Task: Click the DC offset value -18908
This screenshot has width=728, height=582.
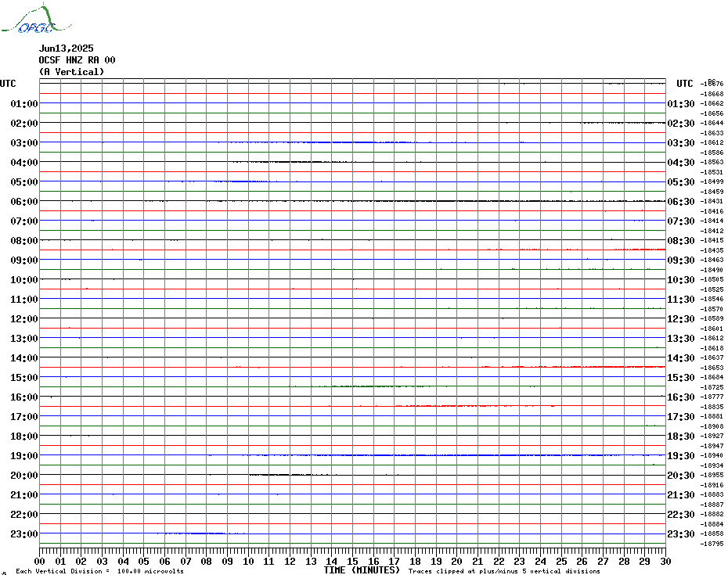Action: click(x=712, y=426)
